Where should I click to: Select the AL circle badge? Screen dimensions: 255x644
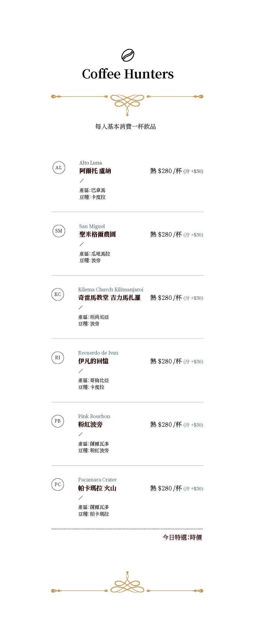tap(59, 167)
